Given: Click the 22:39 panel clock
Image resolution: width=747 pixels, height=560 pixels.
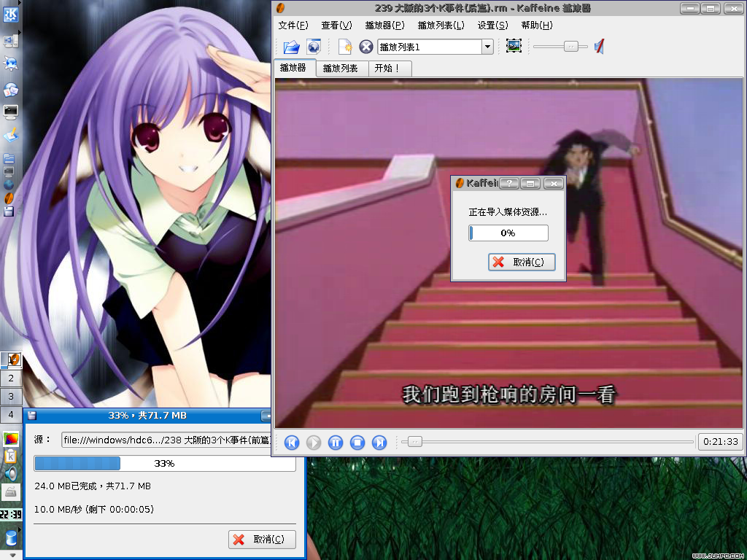Looking at the screenshot, I should click(x=10, y=514).
